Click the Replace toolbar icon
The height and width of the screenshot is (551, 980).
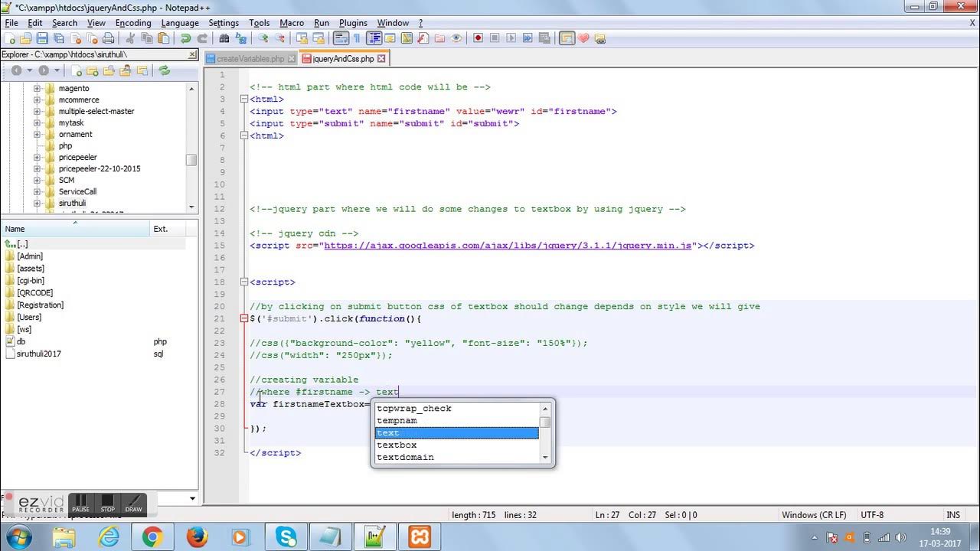(x=240, y=38)
